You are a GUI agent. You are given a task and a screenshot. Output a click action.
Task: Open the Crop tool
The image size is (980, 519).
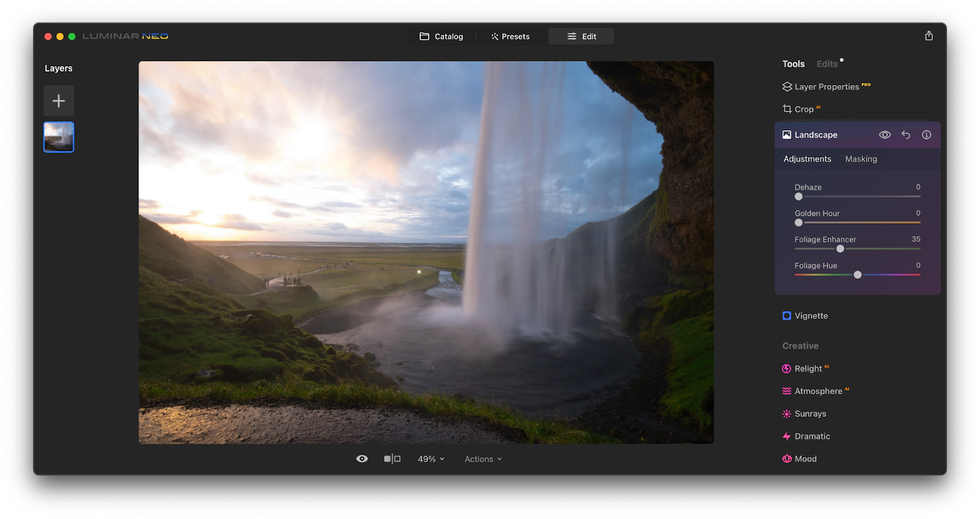[803, 110]
